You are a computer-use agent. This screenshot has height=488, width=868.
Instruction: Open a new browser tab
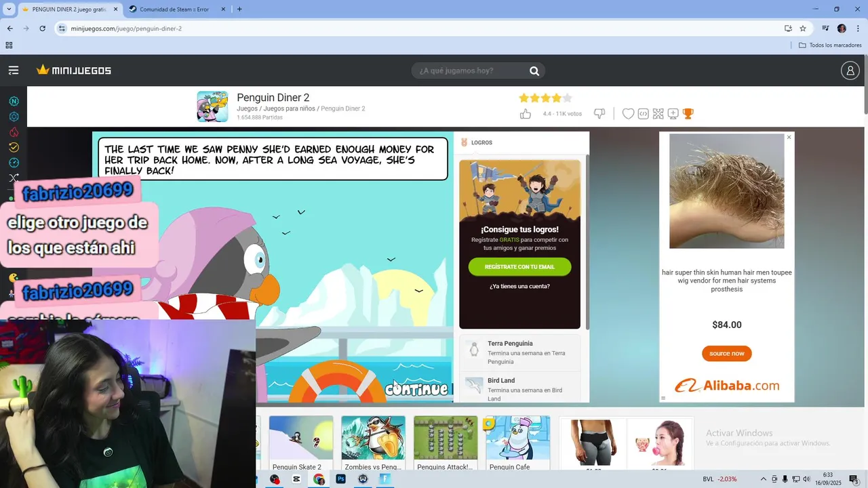click(239, 9)
